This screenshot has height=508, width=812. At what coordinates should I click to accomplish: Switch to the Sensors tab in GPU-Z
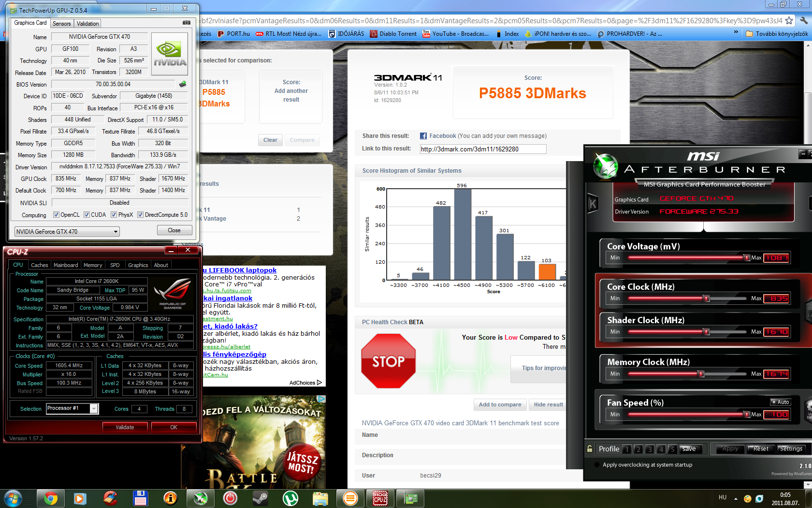click(62, 23)
